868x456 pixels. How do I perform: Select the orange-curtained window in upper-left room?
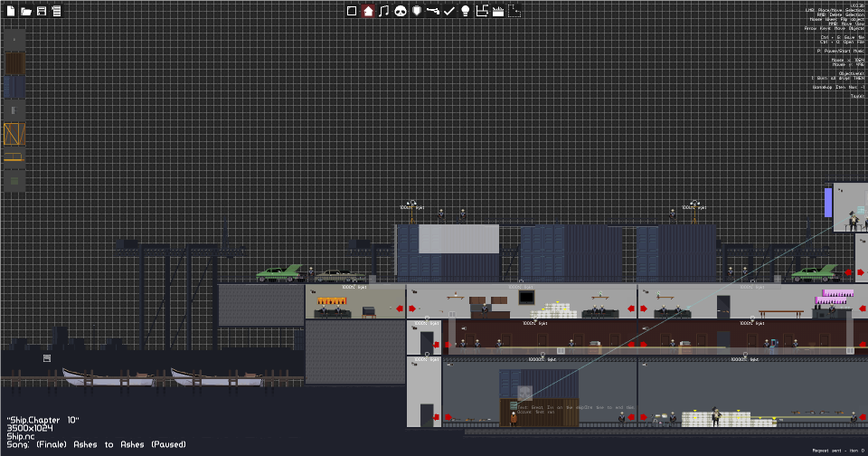pos(332,301)
